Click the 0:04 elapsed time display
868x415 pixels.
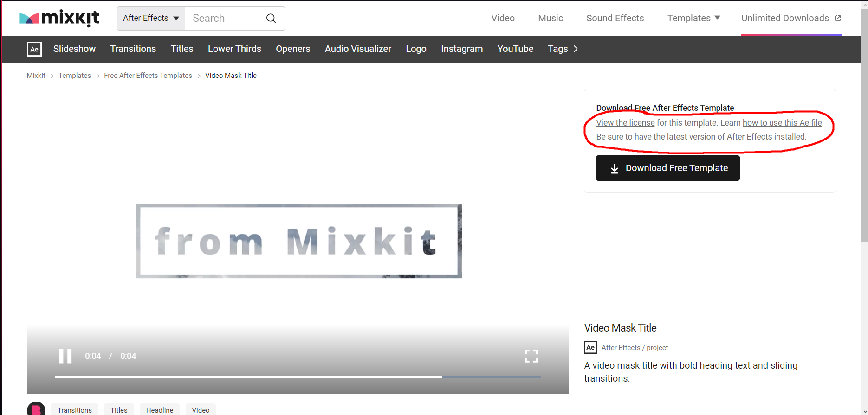93,356
